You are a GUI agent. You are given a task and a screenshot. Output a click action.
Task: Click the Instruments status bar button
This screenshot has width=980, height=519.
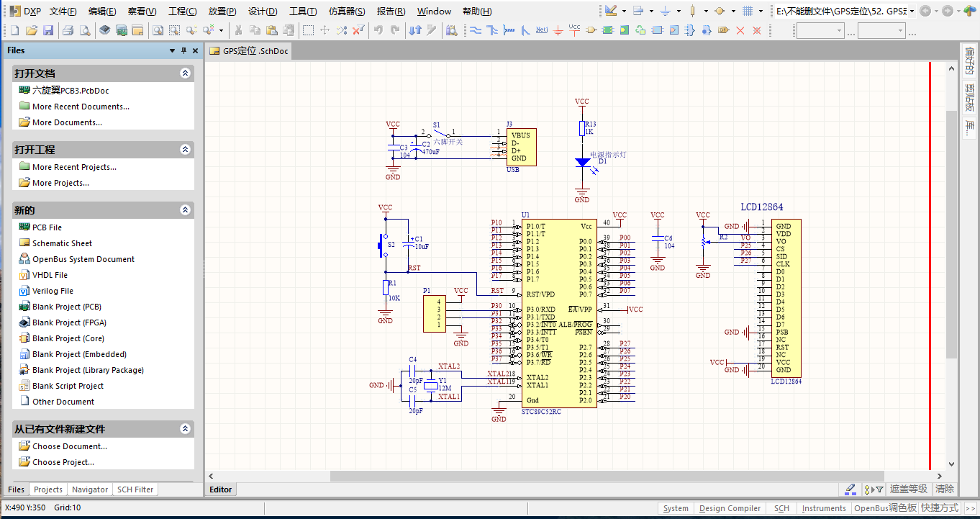pyautogui.click(x=824, y=508)
